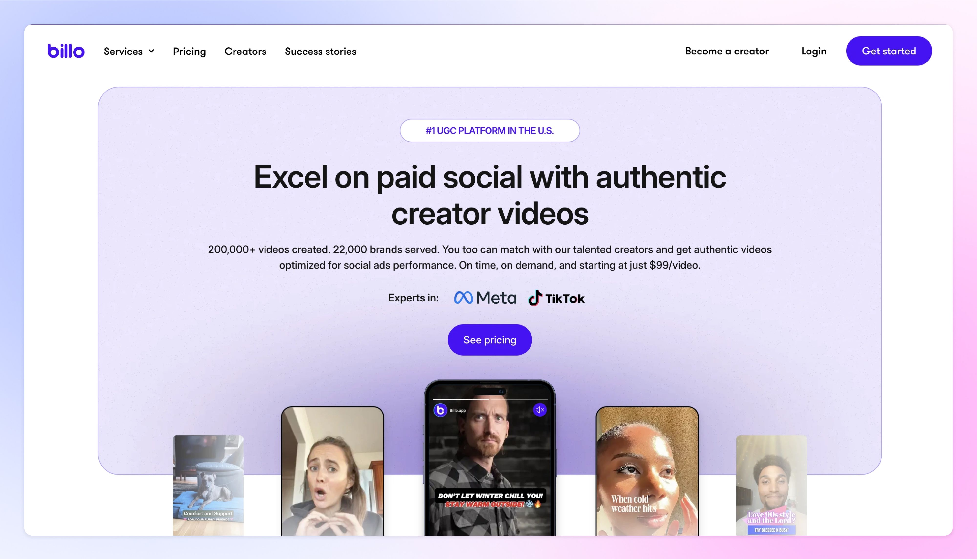Open the Login page
The width and height of the screenshot is (977, 560).
[813, 51]
